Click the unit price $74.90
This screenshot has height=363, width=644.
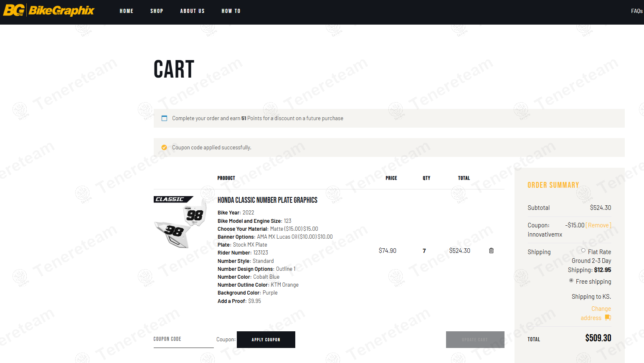[388, 251]
